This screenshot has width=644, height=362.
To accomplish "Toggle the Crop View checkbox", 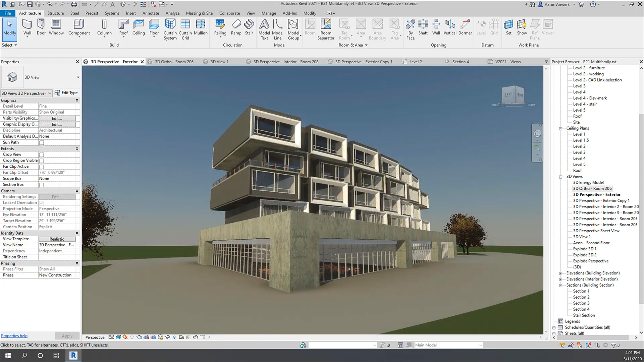I will click(x=42, y=154).
